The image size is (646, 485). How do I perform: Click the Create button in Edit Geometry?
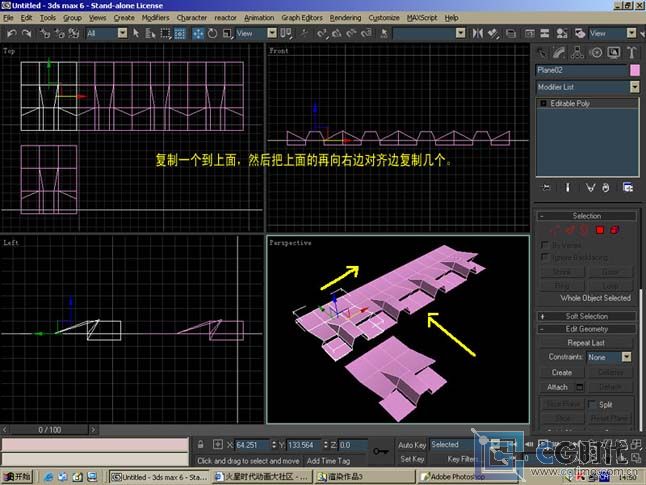pyautogui.click(x=562, y=372)
